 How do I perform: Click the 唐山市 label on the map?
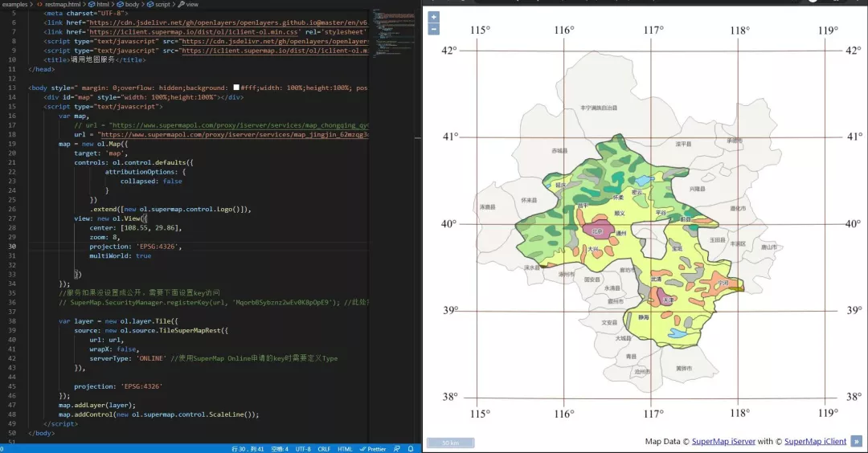[768, 247]
